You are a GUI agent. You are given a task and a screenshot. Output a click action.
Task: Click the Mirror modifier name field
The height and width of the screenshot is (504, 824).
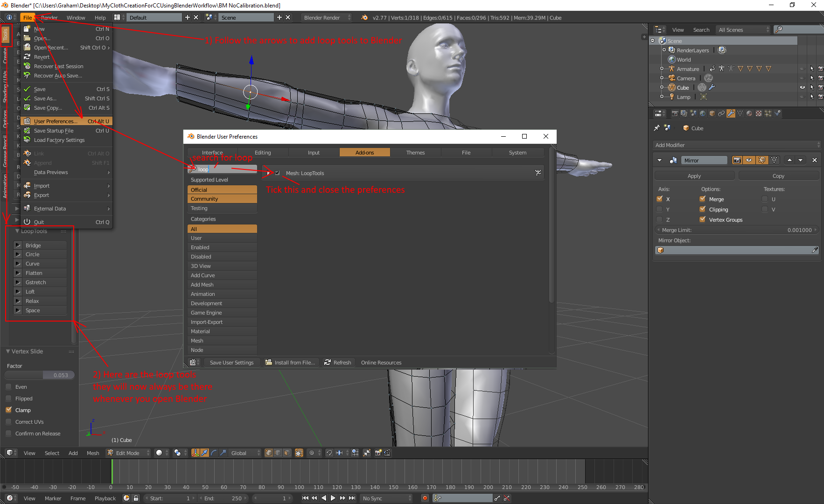tap(704, 160)
